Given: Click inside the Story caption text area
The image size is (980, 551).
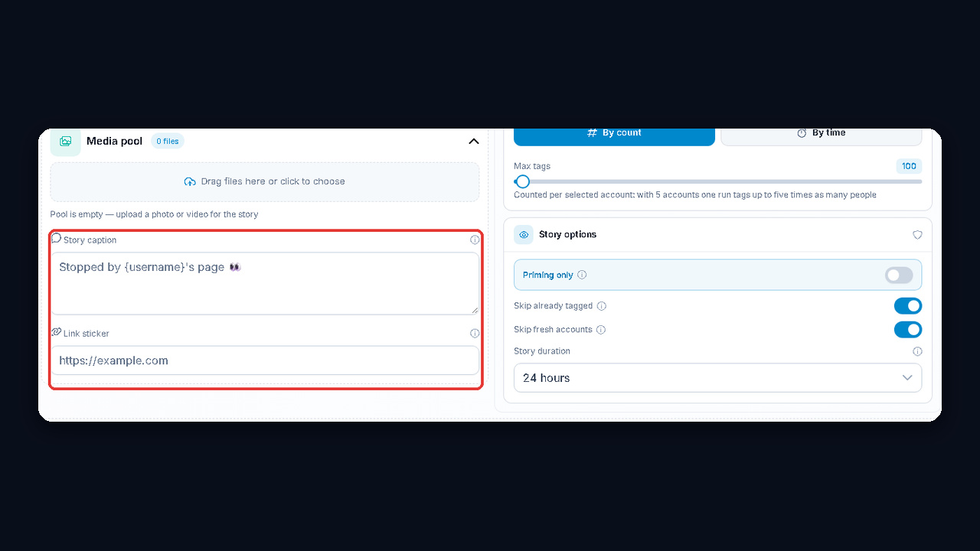Looking at the screenshot, I should pos(265,283).
